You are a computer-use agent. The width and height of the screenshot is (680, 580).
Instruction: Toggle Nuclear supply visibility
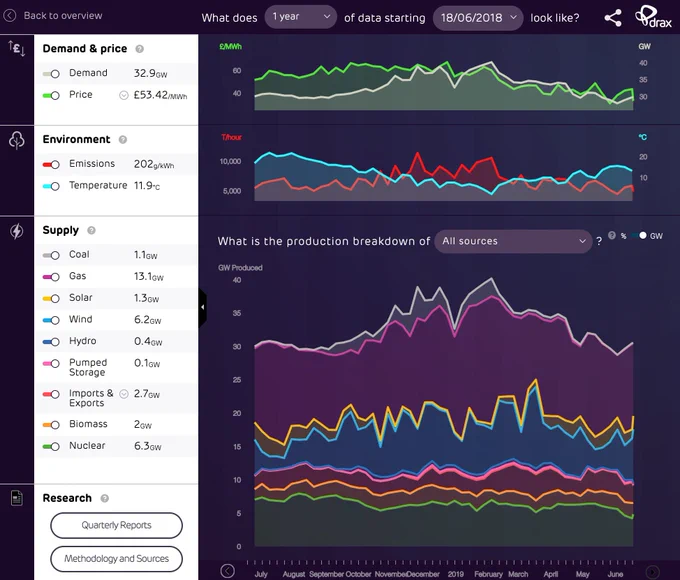[x=51, y=446]
